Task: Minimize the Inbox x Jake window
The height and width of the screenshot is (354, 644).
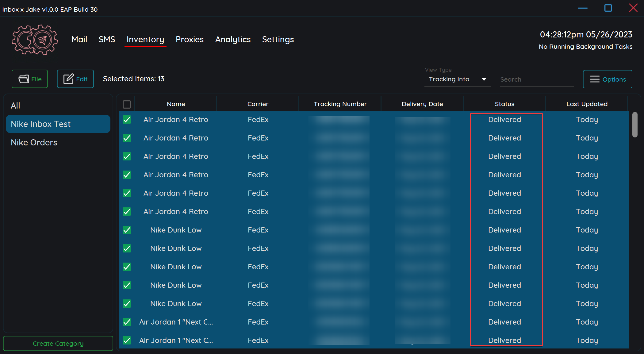Action: click(x=582, y=8)
